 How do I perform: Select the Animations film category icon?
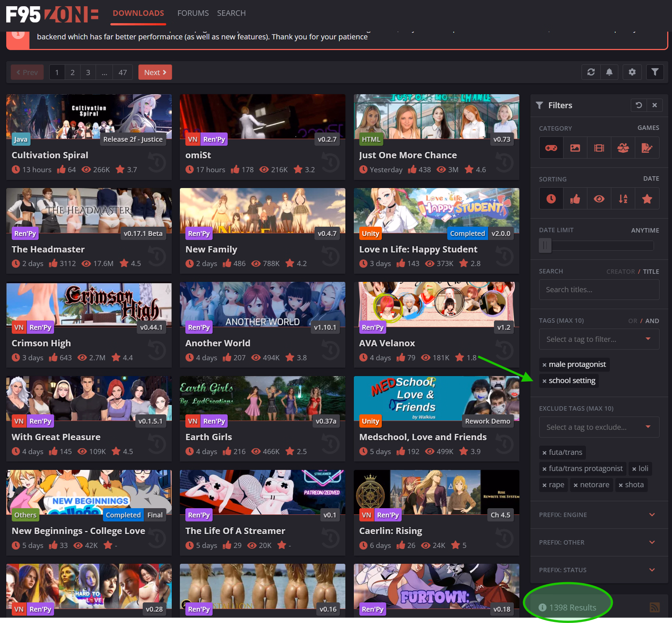pos(599,148)
